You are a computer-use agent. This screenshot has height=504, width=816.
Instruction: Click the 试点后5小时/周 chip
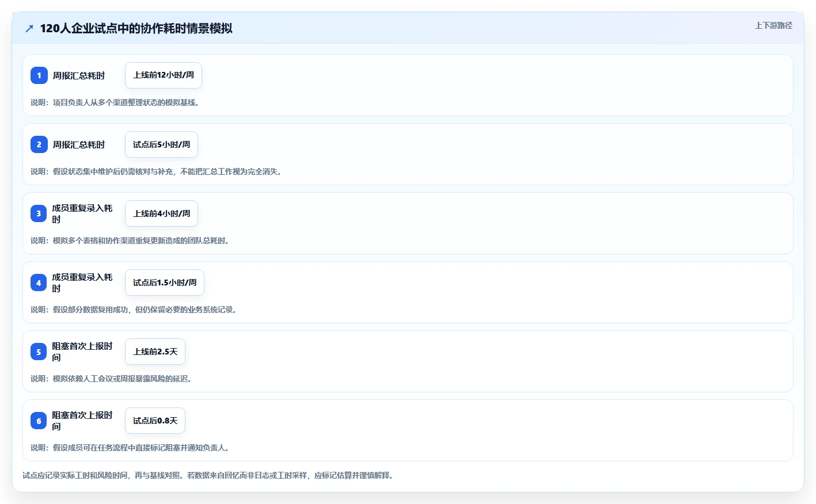pyautogui.click(x=161, y=144)
